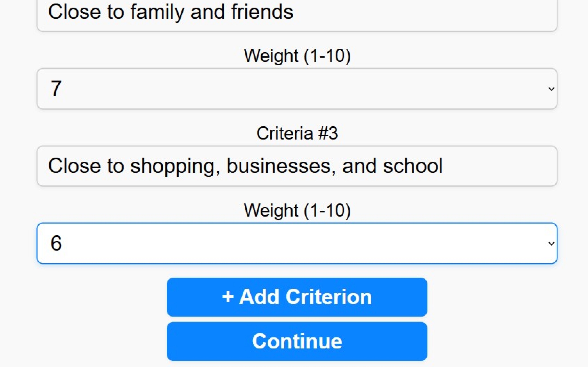Click the "Criteria #3" label
588x367 pixels.
pos(297,133)
